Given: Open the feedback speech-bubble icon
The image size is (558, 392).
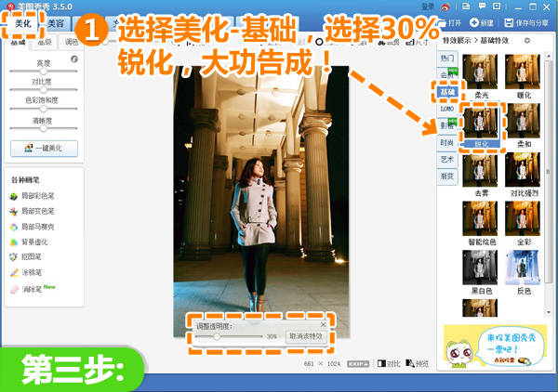Looking at the screenshot, I should (x=482, y=7).
